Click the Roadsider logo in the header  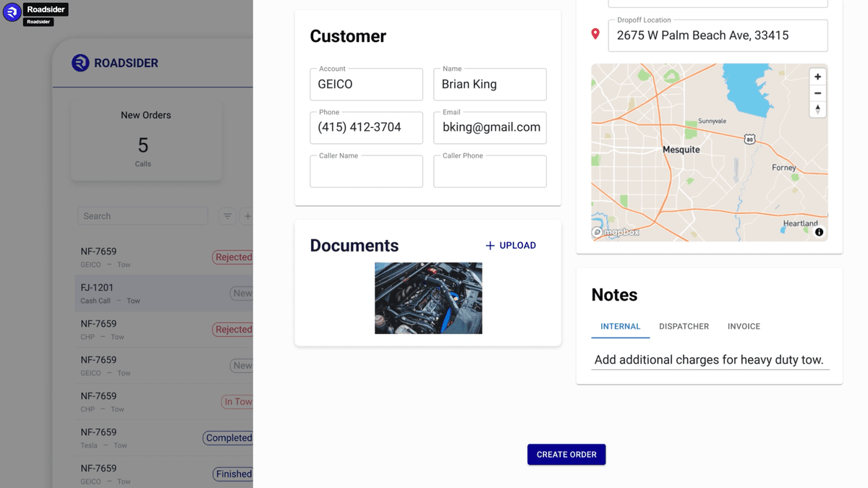click(x=115, y=63)
